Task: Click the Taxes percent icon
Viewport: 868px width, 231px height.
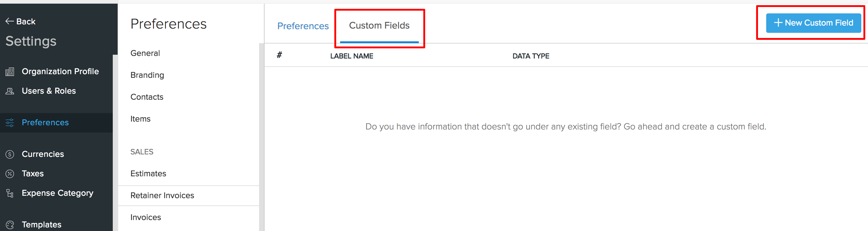Action: tap(10, 174)
